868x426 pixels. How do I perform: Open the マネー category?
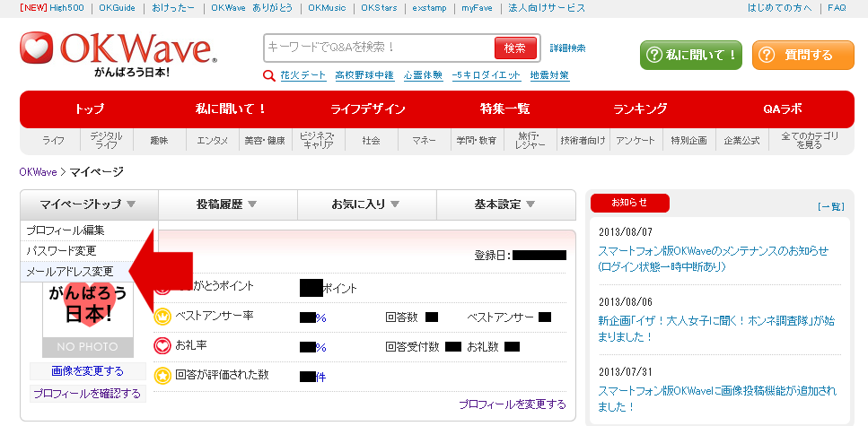tap(424, 141)
